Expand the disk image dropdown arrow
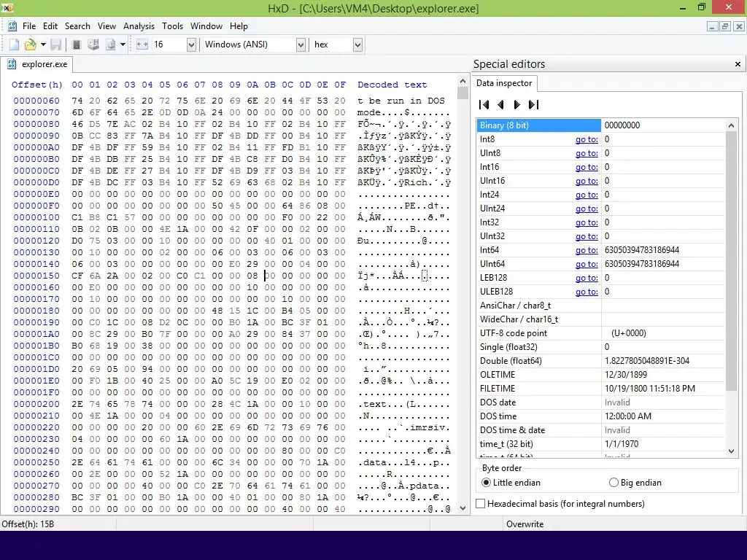The height and width of the screenshot is (560, 747). click(123, 44)
